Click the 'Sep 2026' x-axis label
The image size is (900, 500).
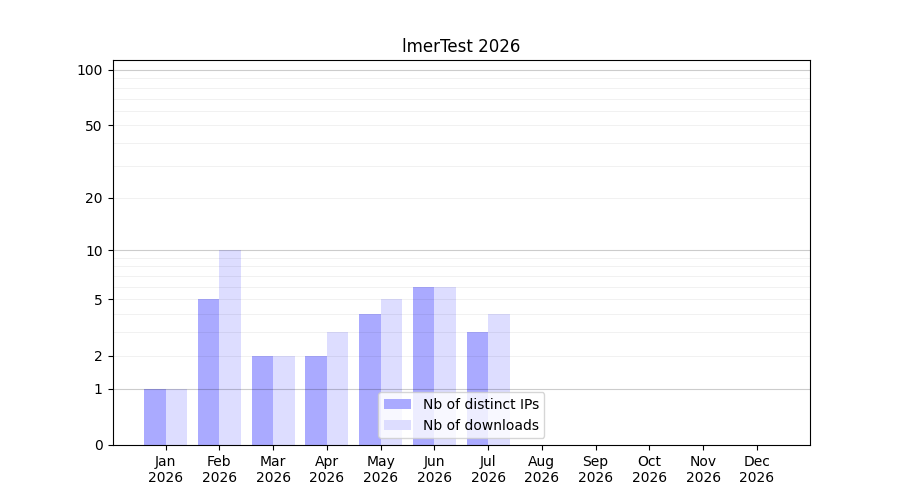point(595,469)
